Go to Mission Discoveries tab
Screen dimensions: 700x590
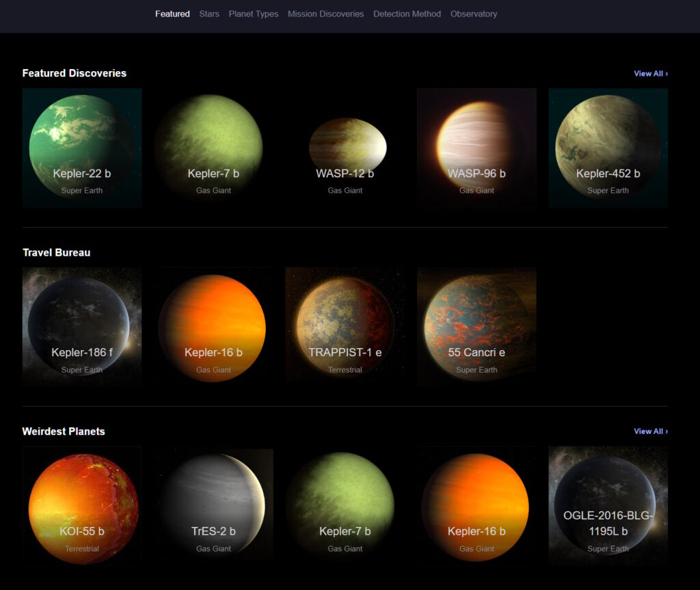[x=325, y=14]
